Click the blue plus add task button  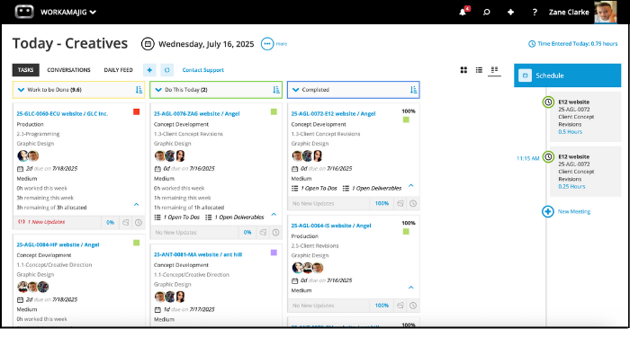coord(149,70)
